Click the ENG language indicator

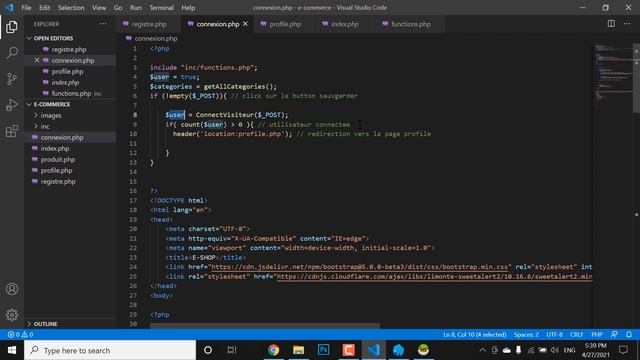tap(569, 350)
